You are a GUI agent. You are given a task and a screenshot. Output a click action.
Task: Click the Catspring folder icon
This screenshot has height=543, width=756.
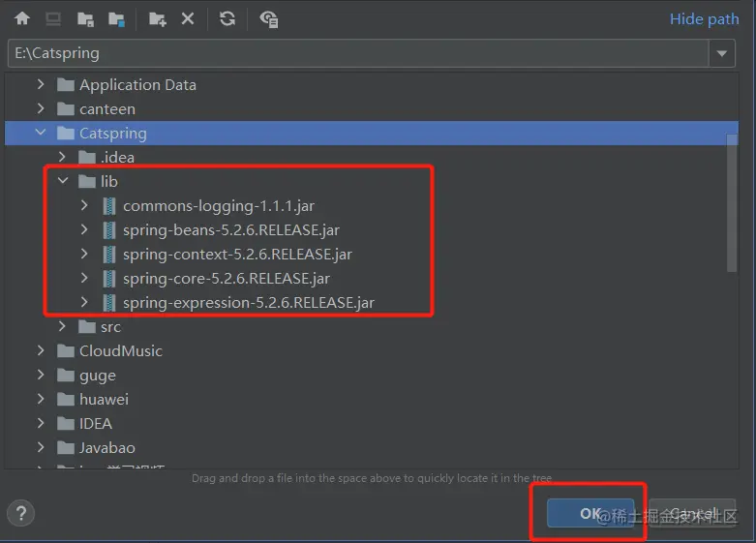pyautogui.click(x=66, y=134)
